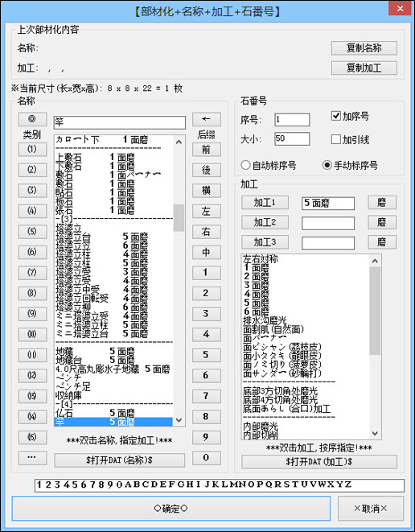Screen dimensions: 415x532
Task: Click up arrow of the 加工 list scrollbar
Action: [x=375, y=261]
